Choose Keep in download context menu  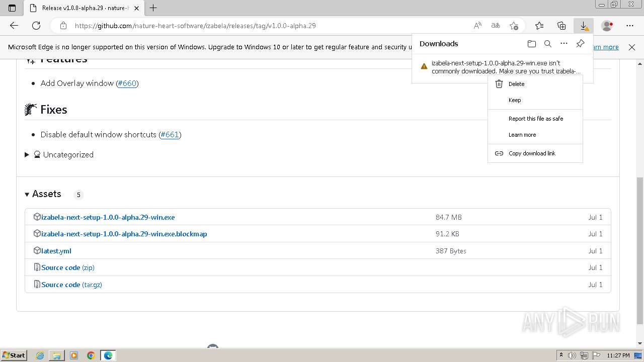click(x=535, y=100)
